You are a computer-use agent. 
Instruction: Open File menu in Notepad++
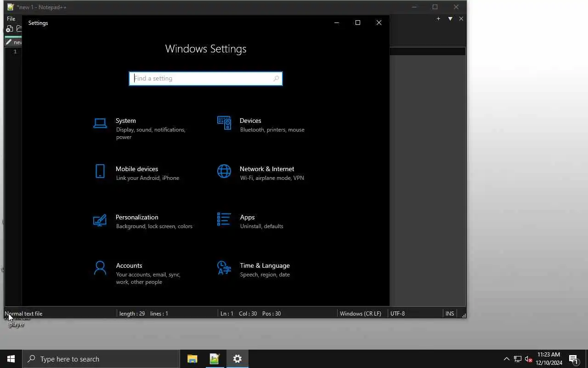11,19
